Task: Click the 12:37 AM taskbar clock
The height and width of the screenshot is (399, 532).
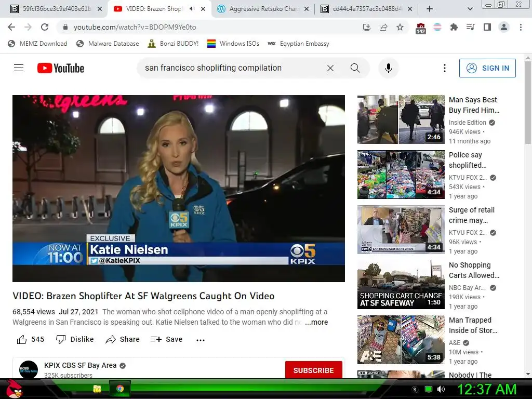Action: click(x=487, y=389)
